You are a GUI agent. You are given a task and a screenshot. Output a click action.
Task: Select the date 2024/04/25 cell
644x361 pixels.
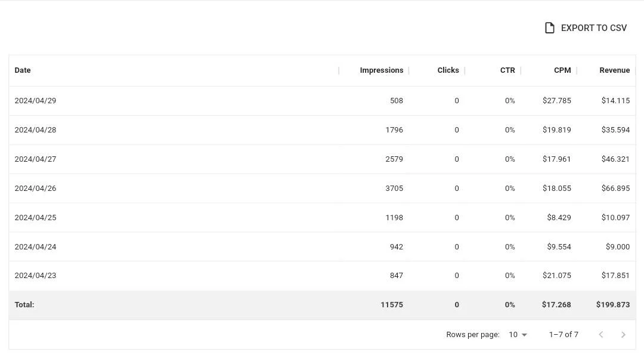(35, 218)
